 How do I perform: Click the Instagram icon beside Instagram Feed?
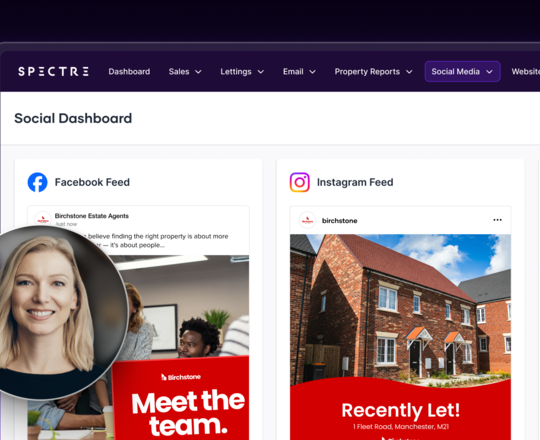pyautogui.click(x=300, y=182)
